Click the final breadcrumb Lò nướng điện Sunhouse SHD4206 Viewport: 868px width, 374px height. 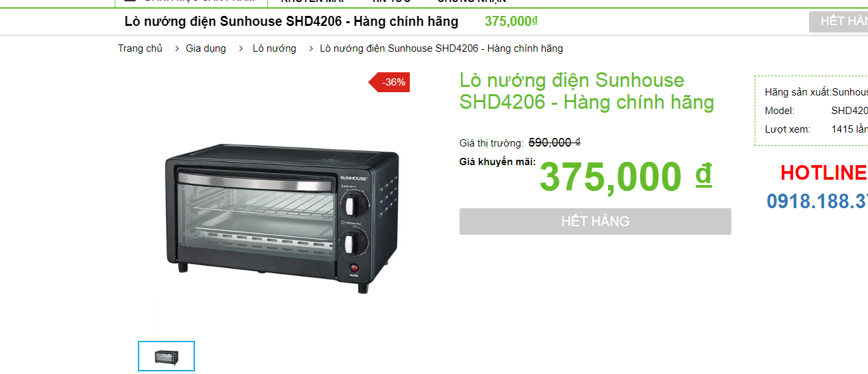point(441,48)
